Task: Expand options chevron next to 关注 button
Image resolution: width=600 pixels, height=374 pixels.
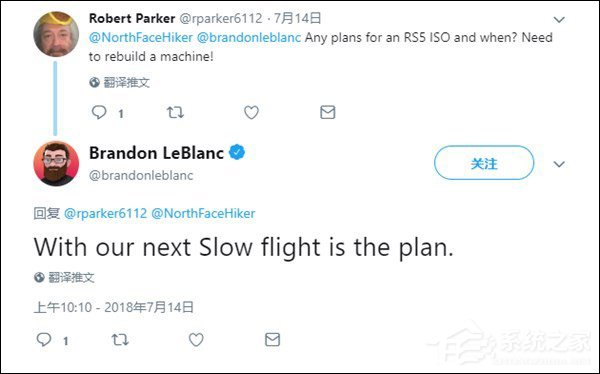Action: (x=559, y=164)
